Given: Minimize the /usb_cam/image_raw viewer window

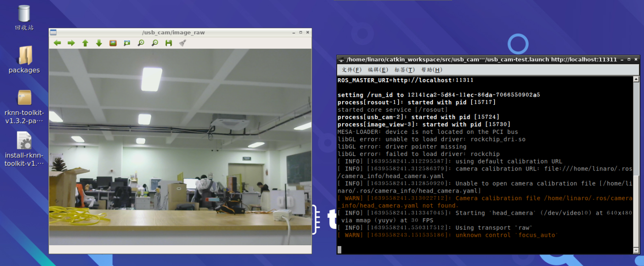Looking at the screenshot, I should click(294, 32).
